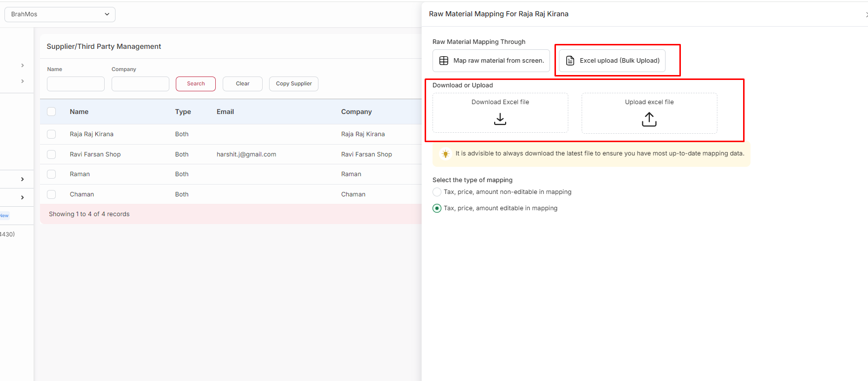This screenshot has width=868, height=381.
Task: Click the Supplier/Third Party Management heading
Action: [104, 46]
